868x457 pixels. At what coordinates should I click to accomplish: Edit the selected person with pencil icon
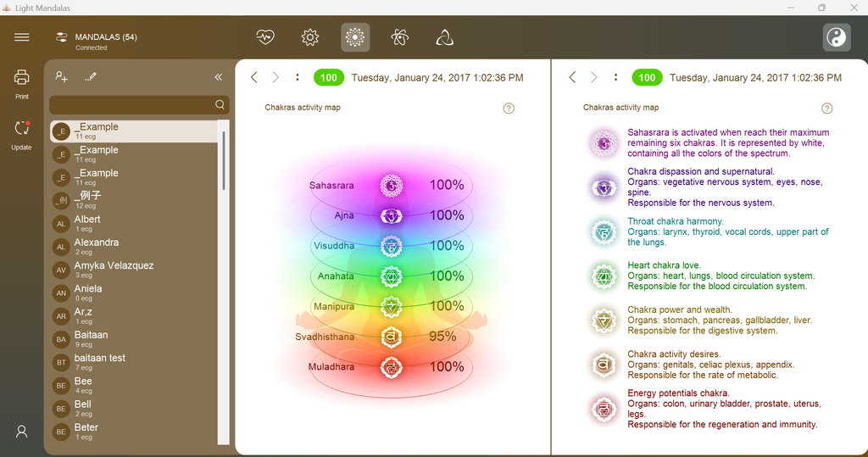(x=91, y=77)
